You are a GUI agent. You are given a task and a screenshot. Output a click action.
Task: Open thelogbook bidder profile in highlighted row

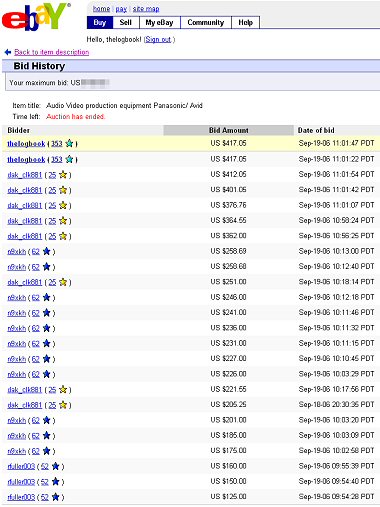pos(26,143)
